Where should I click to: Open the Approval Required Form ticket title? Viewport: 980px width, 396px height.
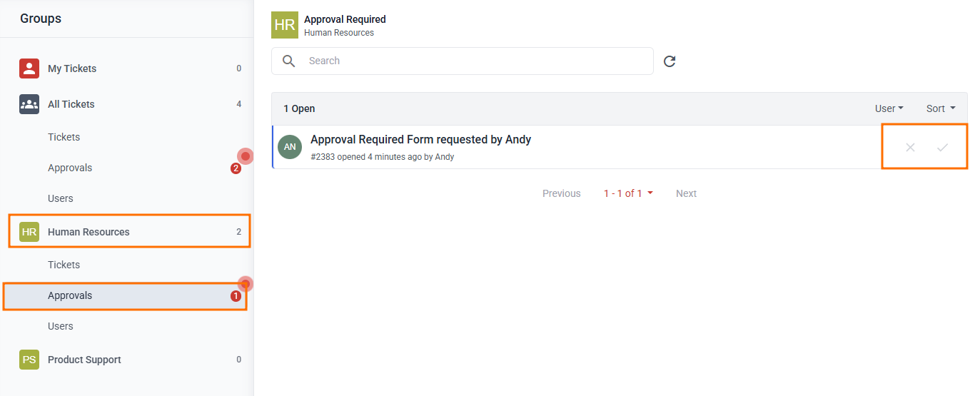420,140
